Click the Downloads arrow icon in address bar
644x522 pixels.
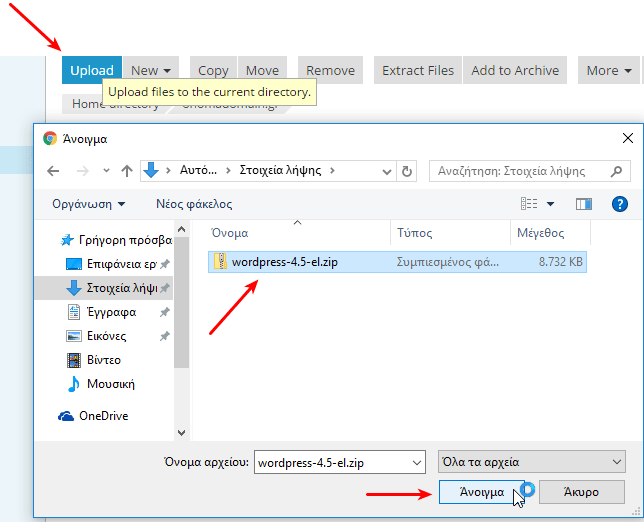click(x=151, y=170)
